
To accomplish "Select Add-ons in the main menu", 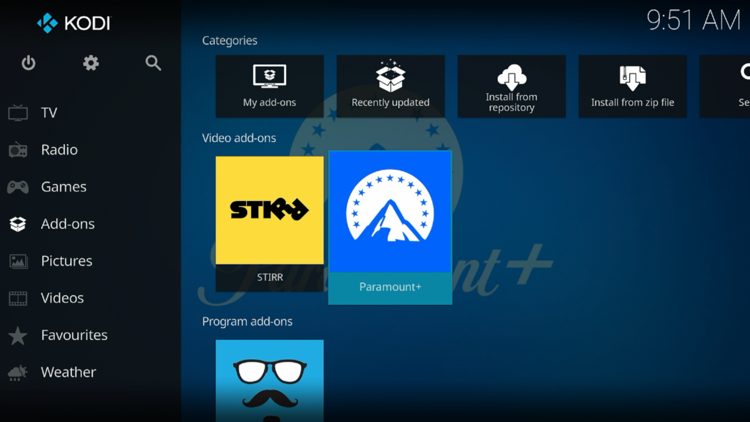I will click(67, 224).
